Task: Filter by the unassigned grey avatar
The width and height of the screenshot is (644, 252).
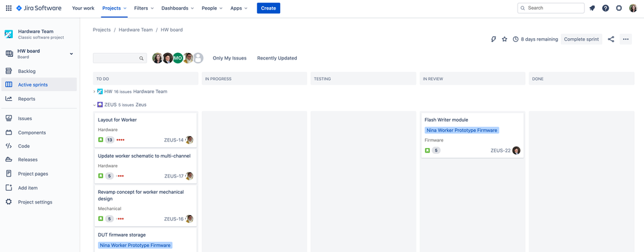Action: (198, 58)
